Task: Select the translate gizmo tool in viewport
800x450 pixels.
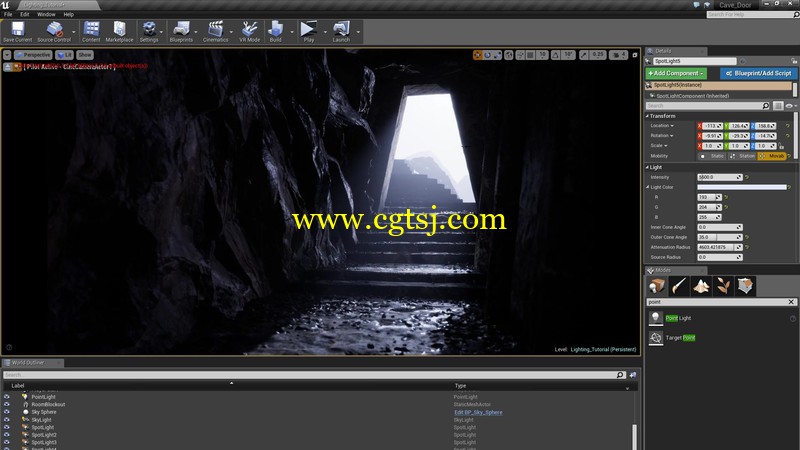Action: pos(478,55)
